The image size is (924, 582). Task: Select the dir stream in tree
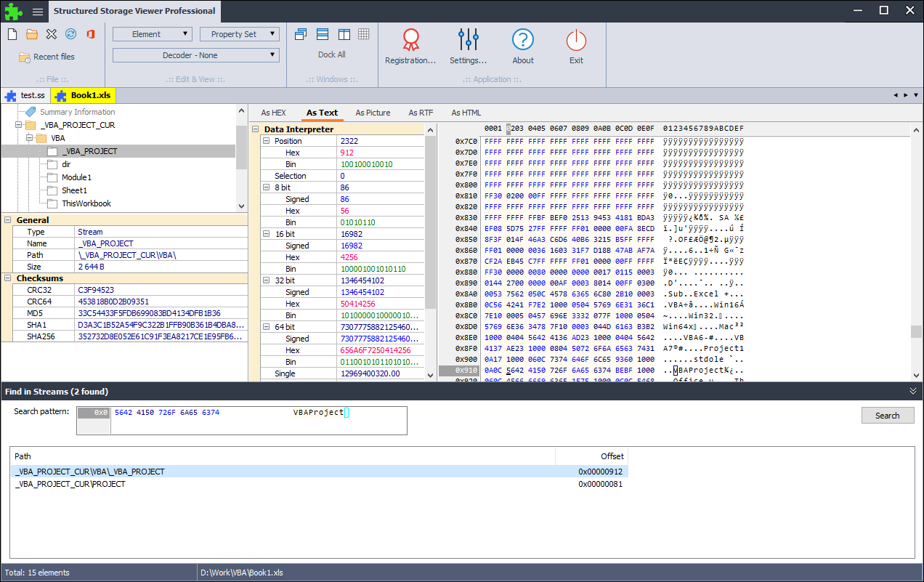tap(66, 164)
